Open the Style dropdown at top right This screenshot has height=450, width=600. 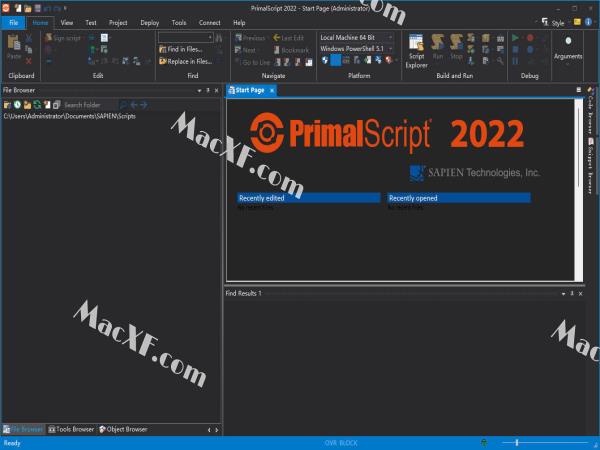553,23
